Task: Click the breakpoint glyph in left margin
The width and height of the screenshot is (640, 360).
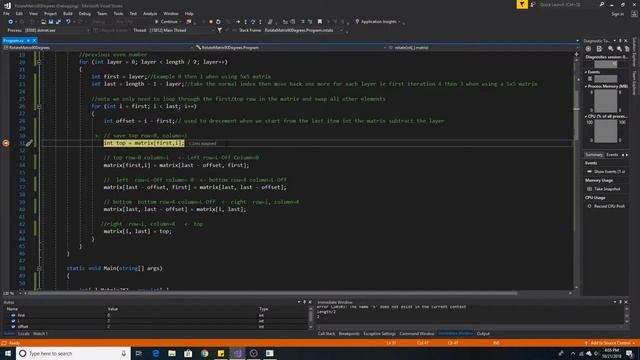Action: tap(6, 143)
